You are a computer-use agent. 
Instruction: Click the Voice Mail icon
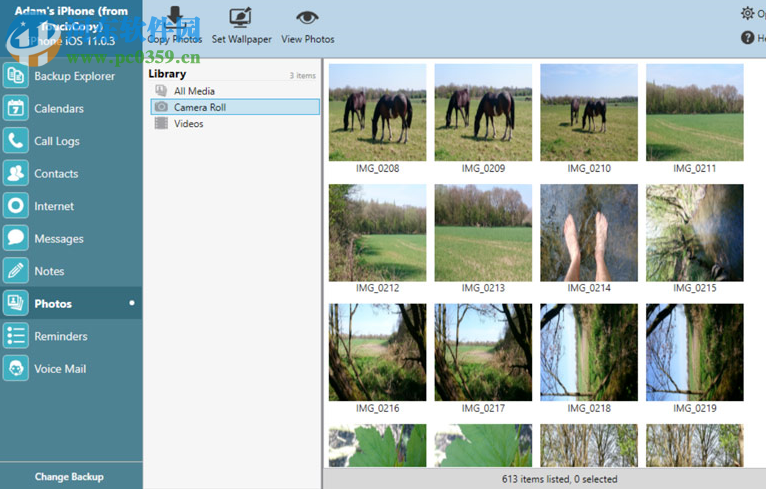16,368
